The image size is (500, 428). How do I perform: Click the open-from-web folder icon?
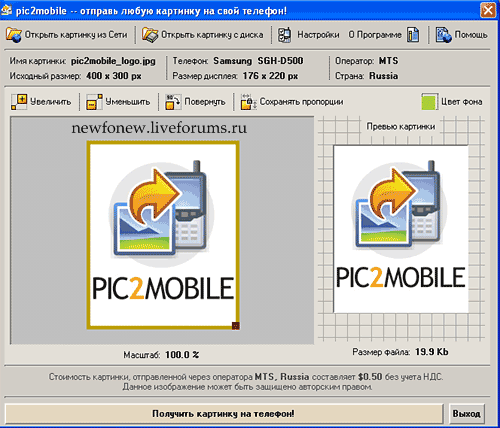pyautogui.click(x=14, y=35)
